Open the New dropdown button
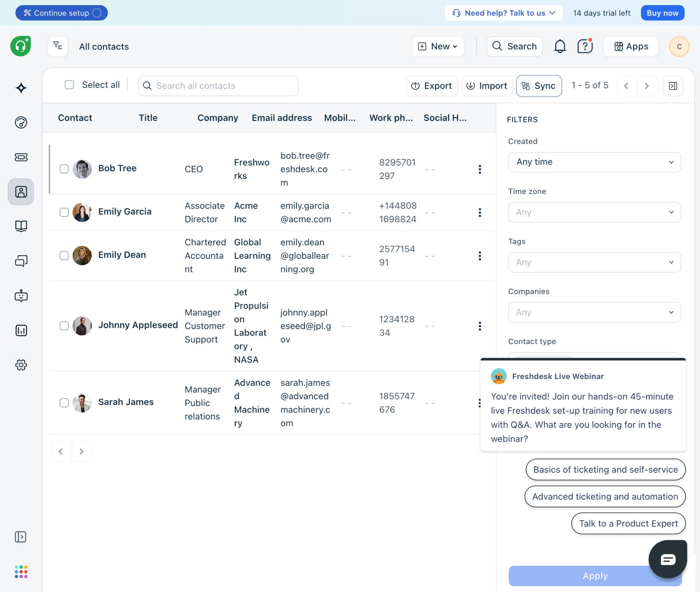 [x=438, y=46]
